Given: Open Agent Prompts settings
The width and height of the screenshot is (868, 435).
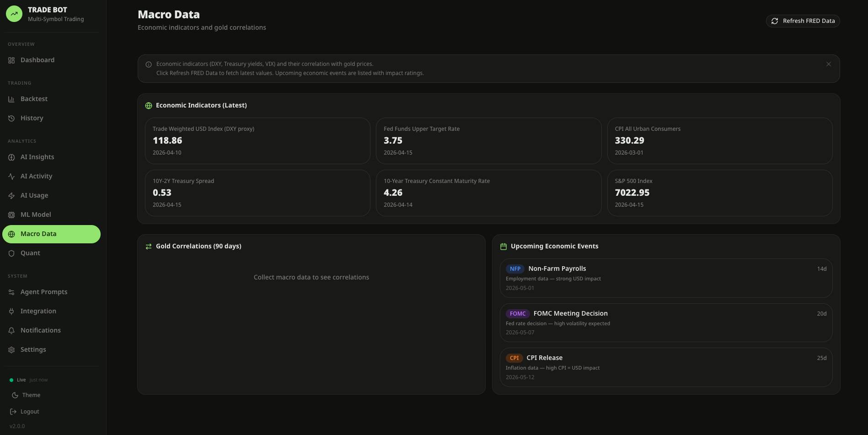Looking at the screenshot, I should point(51,292).
